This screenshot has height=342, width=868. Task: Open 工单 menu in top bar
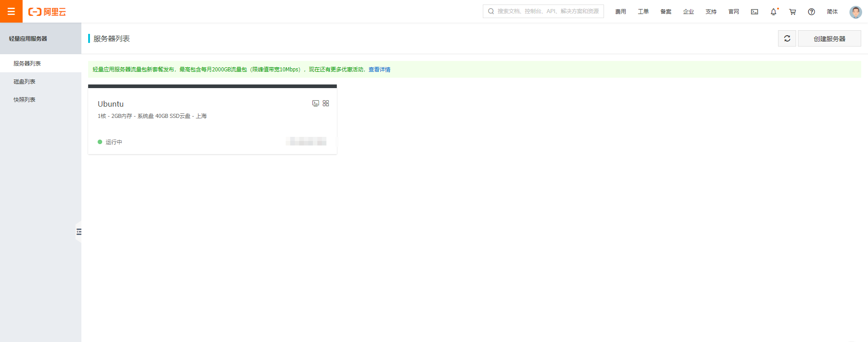point(643,12)
